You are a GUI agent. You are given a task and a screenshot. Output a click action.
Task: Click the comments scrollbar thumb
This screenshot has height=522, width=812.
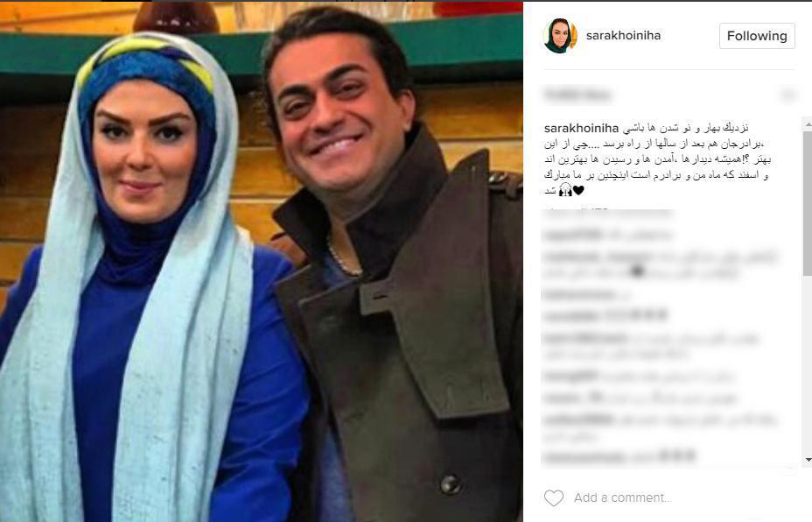[x=808, y=203]
